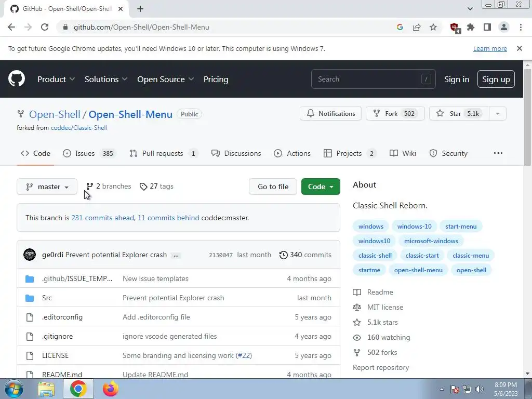Screen dimensions: 532x399
Task: Open the Chrome profile avatar
Action: point(504,27)
